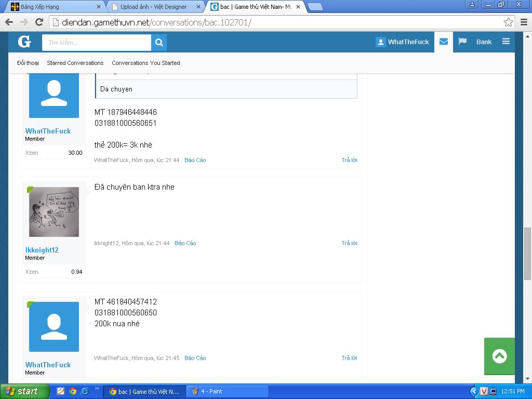Image resolution: width=532 pixels, height=399 pixels.
Task: Click the green scroll-to-top arrow
Action: click(499, 356)
